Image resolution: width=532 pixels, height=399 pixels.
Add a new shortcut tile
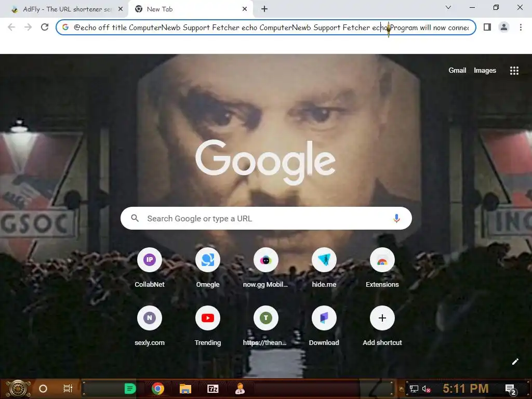[x=382, y=326]
